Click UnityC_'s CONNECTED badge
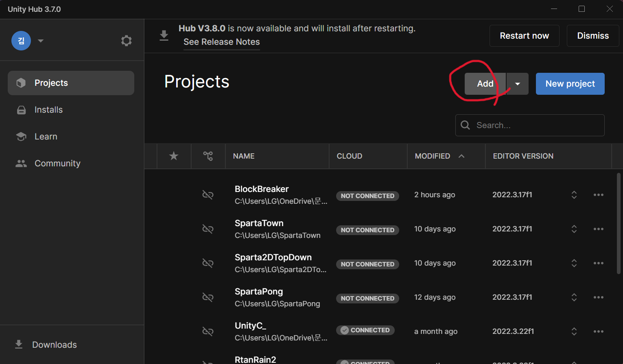 tap(365, 330)
